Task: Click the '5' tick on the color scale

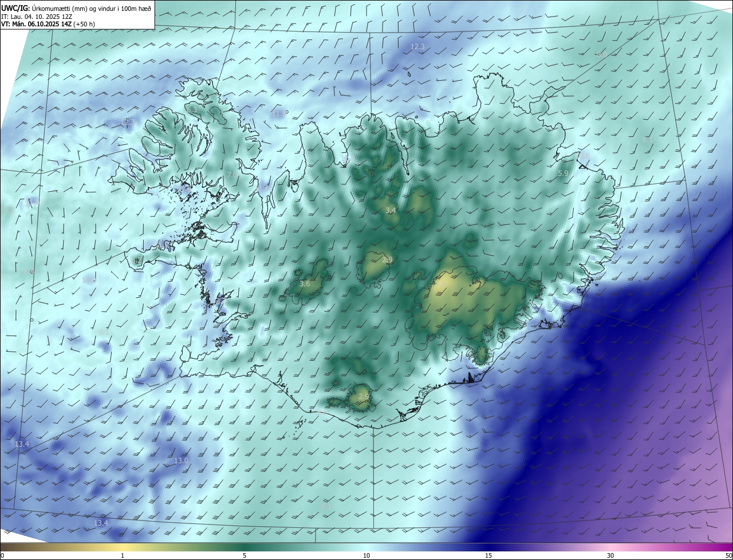Action: pos(245,555)
